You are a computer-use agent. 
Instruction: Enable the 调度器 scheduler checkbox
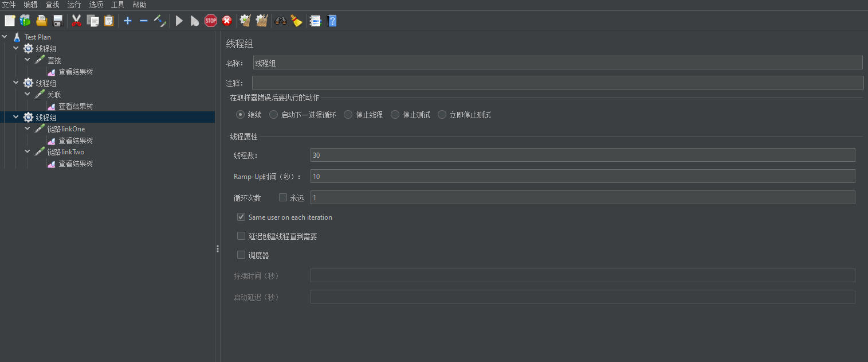click(241, 255)
